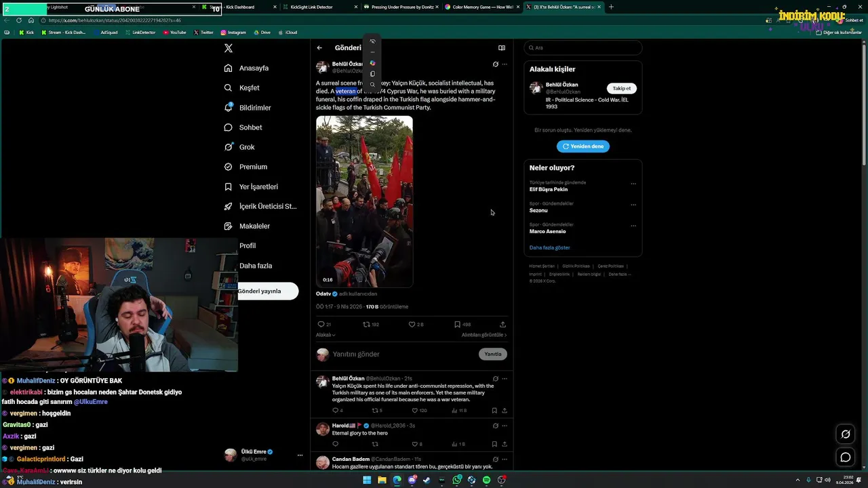Viewport: 868px width, 488px height.
Task: Reply to Harold's comment
Action: pyautogui.click(x=335, y=445)
